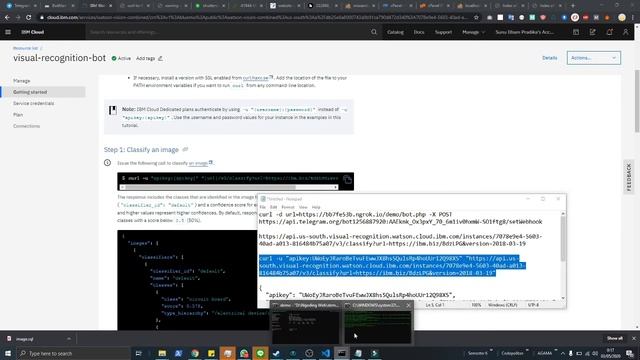This screenshot has width=640, height=360.
Task: Select Manage in the left sidebar
Action: coord(22,81)
